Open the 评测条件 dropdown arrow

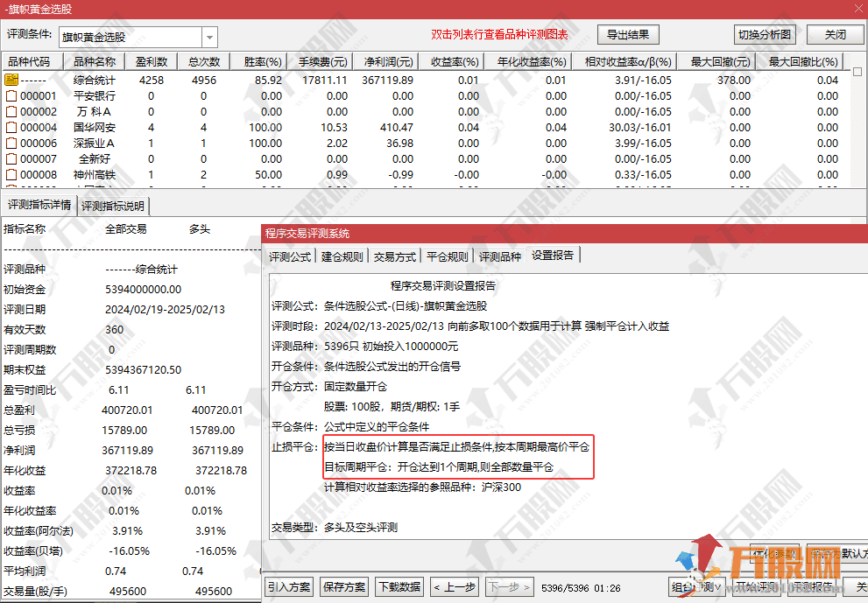click(210, 38)
